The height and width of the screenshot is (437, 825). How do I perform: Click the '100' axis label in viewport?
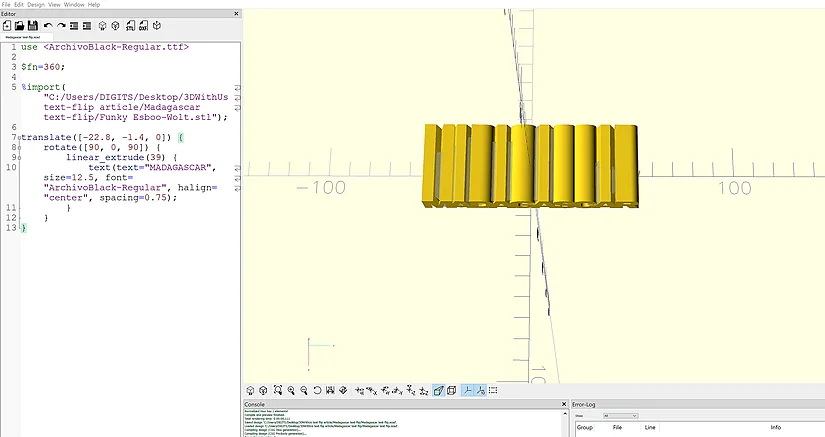point(735,188)
